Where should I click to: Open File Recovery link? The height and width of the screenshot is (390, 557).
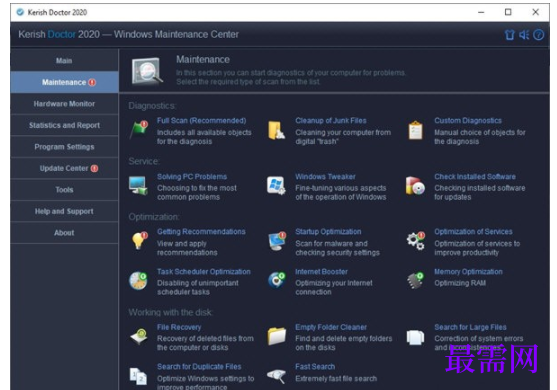[x=179, y=327]
